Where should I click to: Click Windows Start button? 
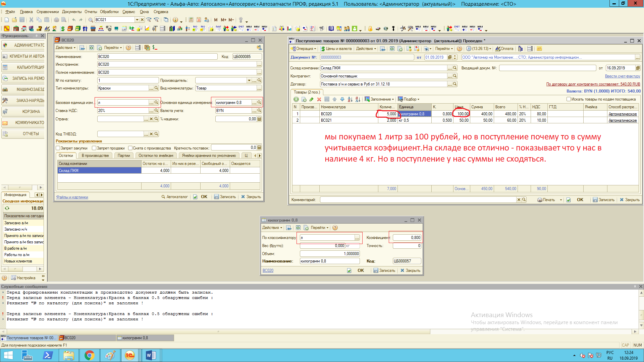tap(8, 355)
